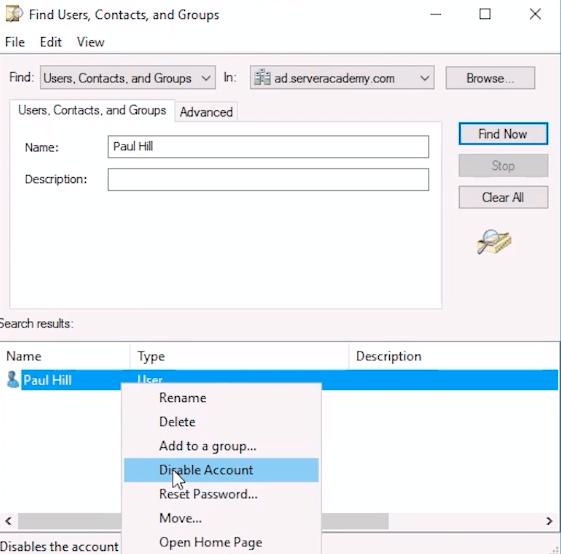Choose Add to a group... in context menu
Screen dimensions: 561x554
click(x=221, y=446)
